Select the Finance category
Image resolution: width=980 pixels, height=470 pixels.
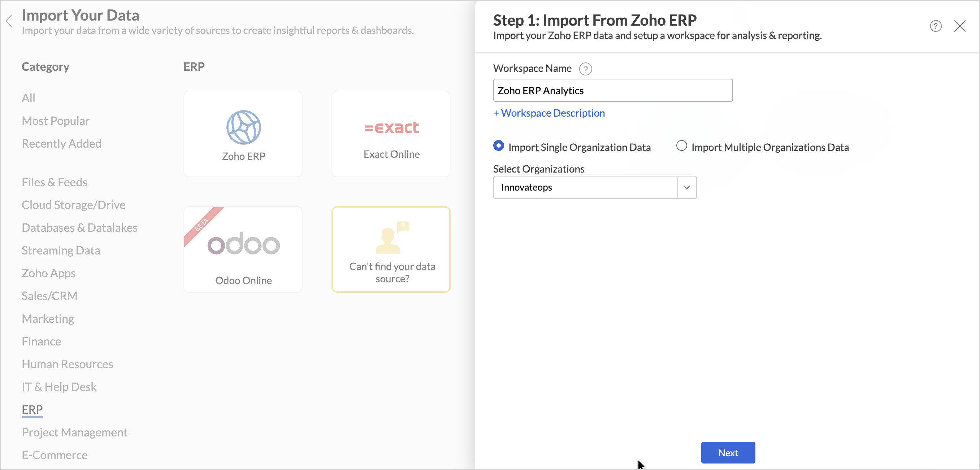click(42, 341)
